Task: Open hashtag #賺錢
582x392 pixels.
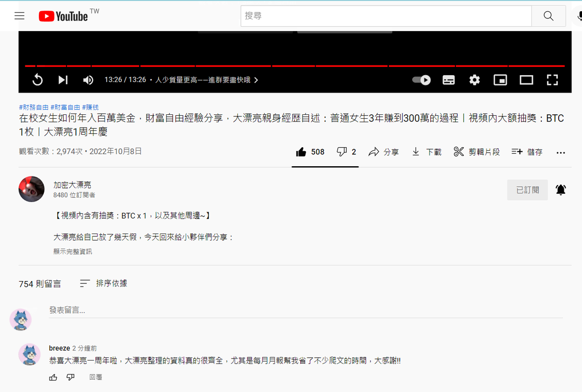Action: click(90, 107)
